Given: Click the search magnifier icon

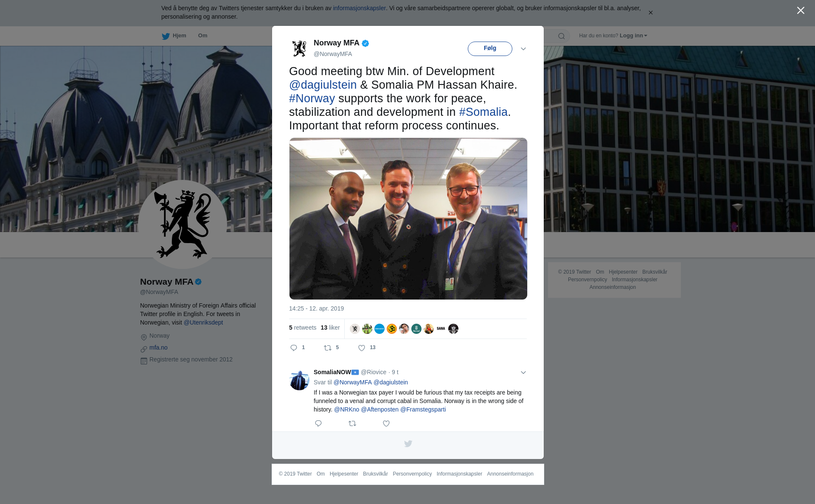Looking at the screenshot, I should [561, 36].
